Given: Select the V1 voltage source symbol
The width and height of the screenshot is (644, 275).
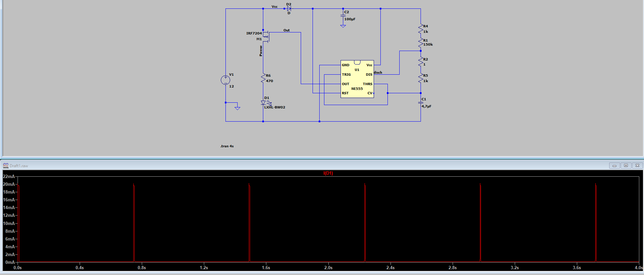Looking at the screenshot, I should pos(225,80).
